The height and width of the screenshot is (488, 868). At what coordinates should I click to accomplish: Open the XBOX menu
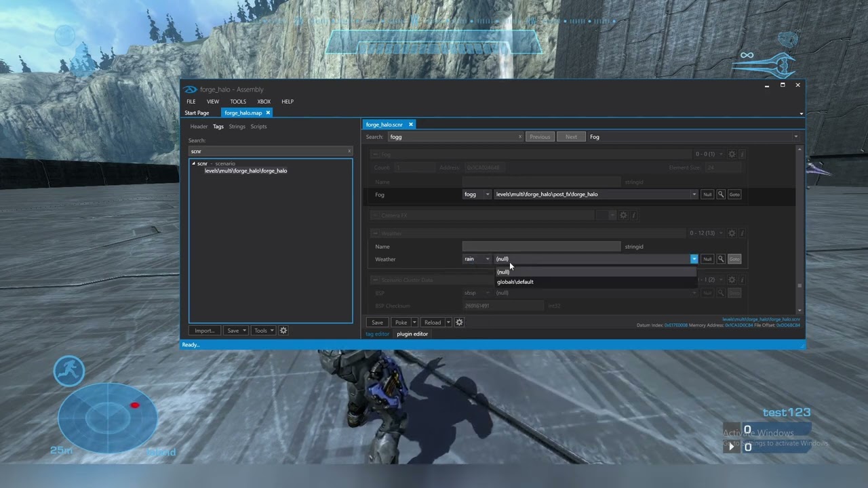point(264,102)
